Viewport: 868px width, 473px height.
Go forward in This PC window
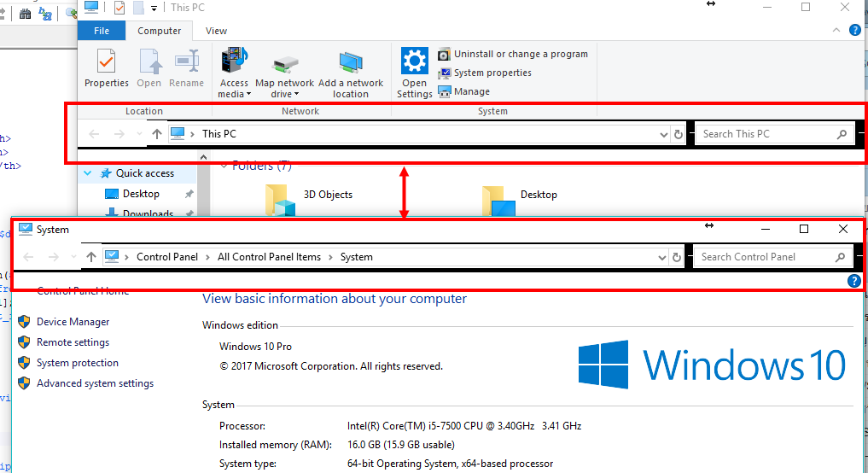tap(119, 134)
